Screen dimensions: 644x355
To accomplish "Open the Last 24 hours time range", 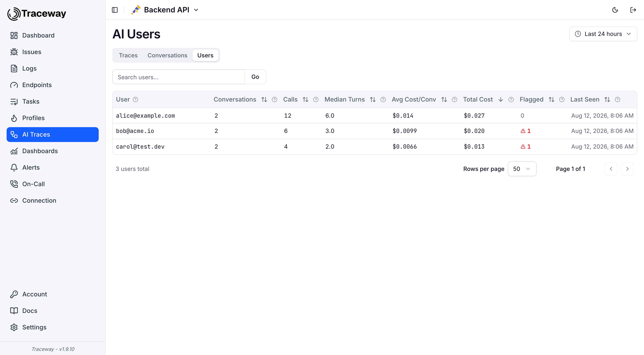I will [x=603, y=34].
